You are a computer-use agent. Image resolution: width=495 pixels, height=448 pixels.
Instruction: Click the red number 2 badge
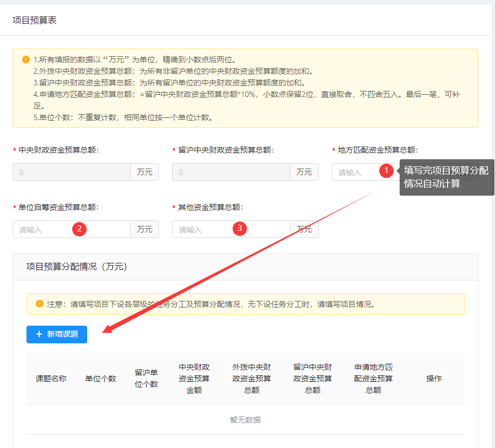pyautogui.click(x=79, y=229)
